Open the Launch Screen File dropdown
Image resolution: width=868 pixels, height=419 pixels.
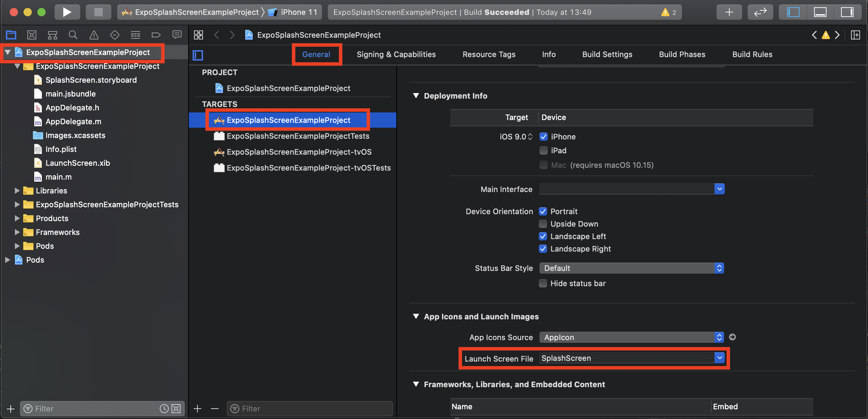719,358
